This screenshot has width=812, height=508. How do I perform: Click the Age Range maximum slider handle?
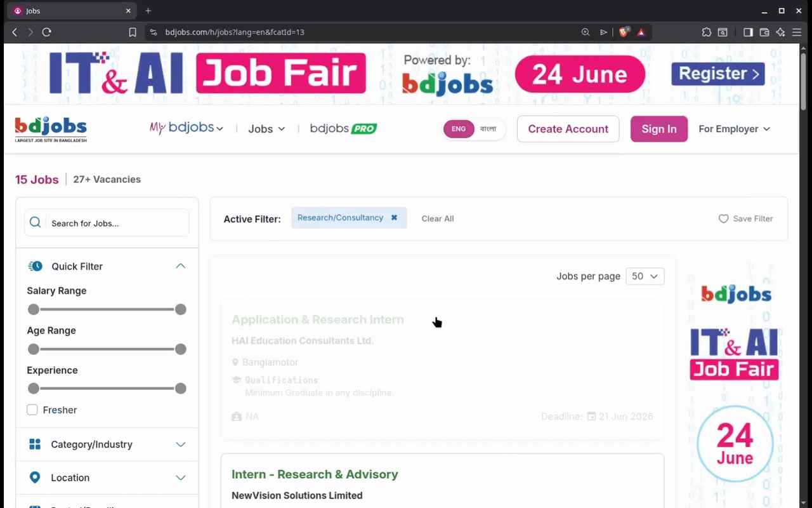pyautogui.click(x=181, y=349)
